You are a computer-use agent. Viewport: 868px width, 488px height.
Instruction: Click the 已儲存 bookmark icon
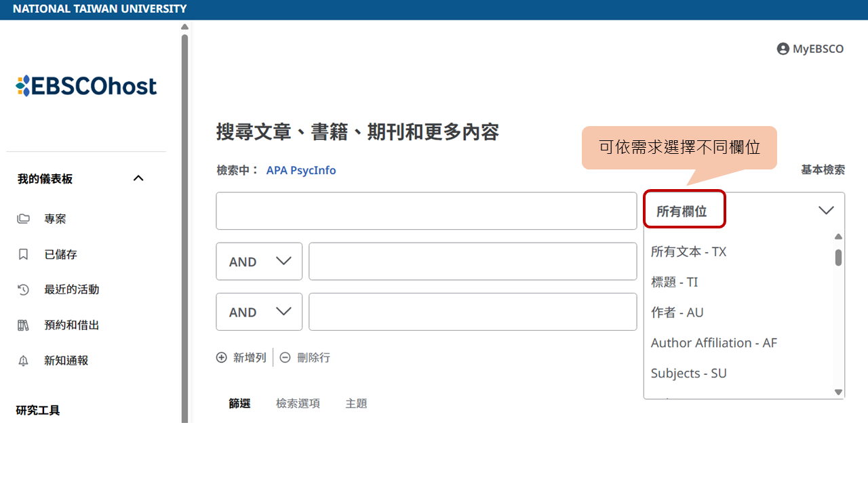(x=24, y=254)
